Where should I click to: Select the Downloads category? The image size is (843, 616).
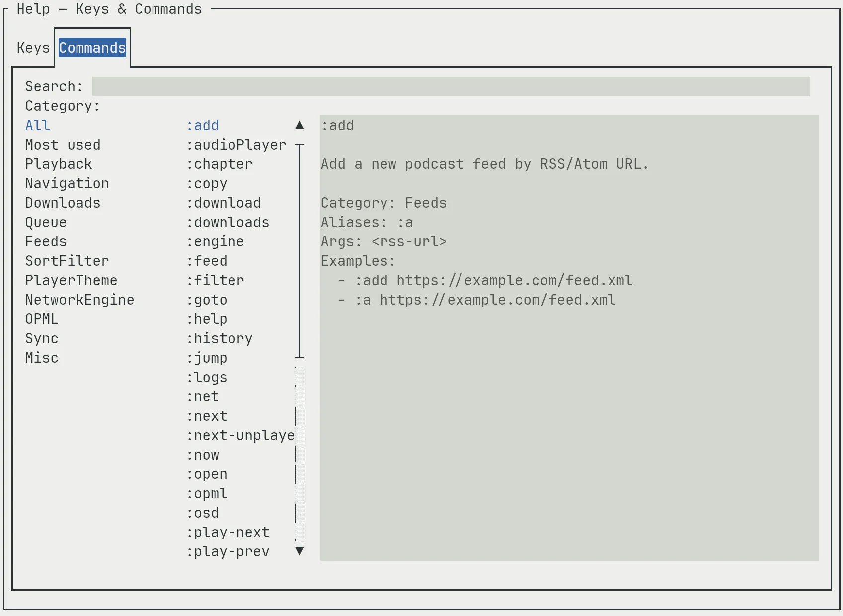pyautogui.click(x=63, y=203)
